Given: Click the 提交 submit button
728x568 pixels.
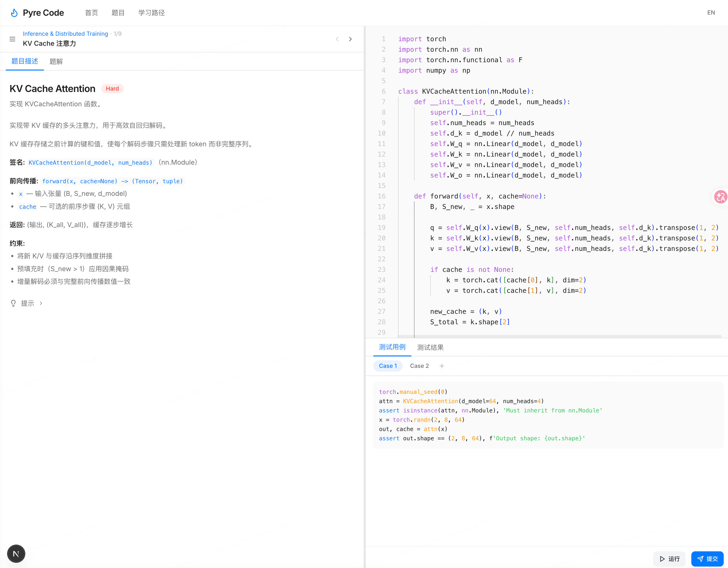Looking at the screenshot, I should coord(707,559).
